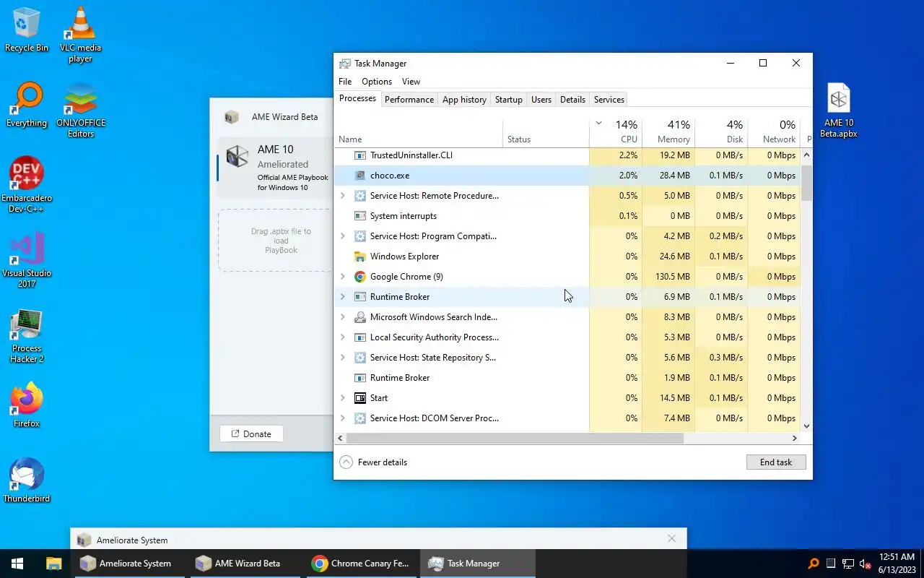Click the Drag .apbx file drop zone
Screen dimensions: 924x578
[x=276, y=241]
